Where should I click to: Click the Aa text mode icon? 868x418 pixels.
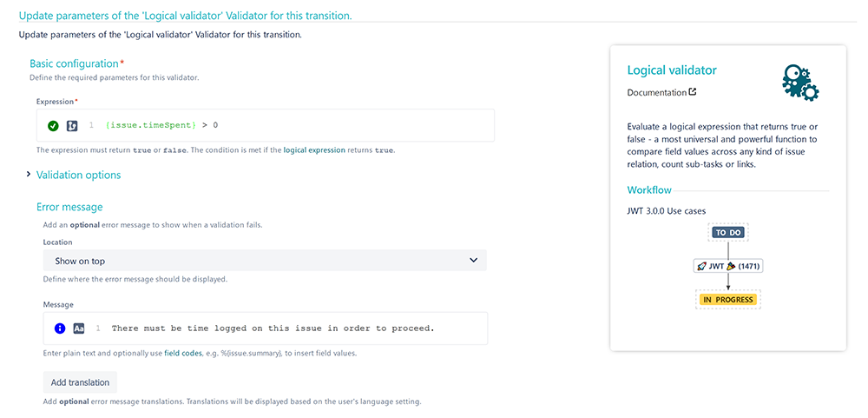point(79,328)
